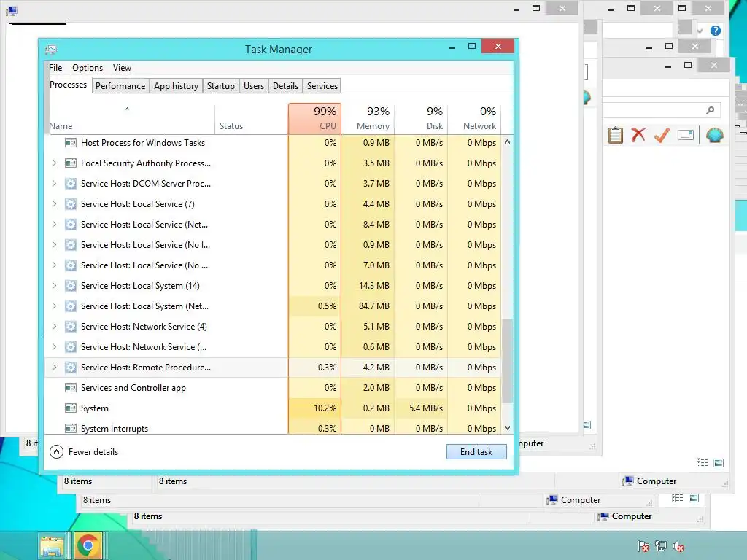Switch to the Startup tab
Screen dimensions: 747x560
click(x=220, y=86)
